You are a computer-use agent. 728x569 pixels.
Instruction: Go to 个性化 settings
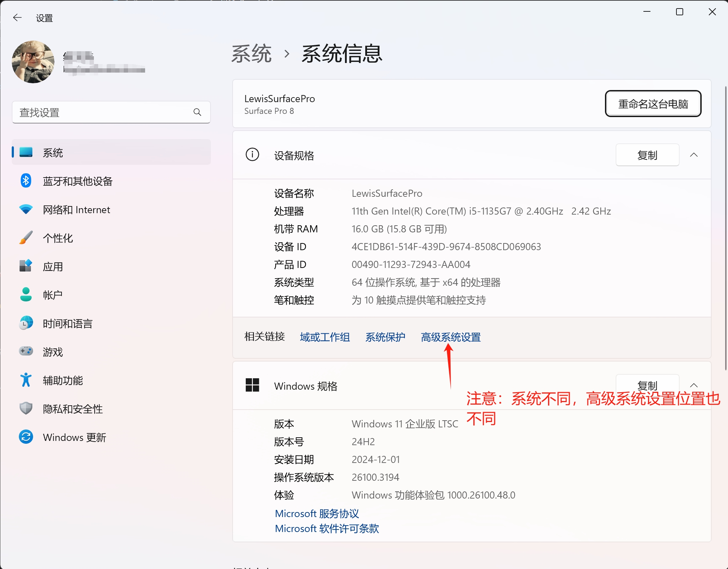111,238
